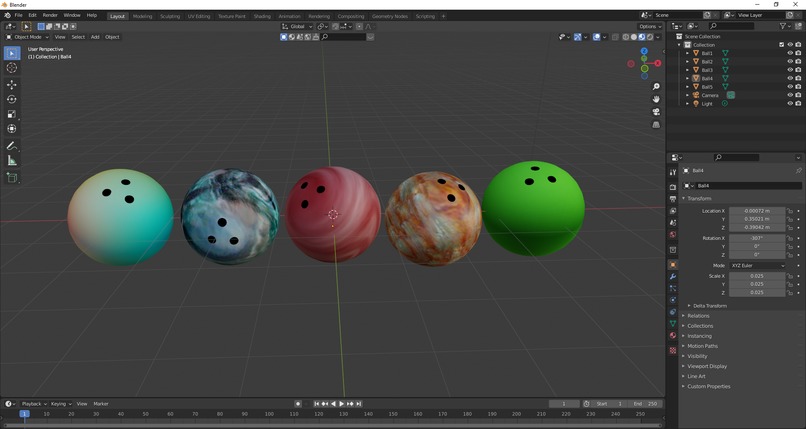Click the End frame 250 field

pos(646,404)
